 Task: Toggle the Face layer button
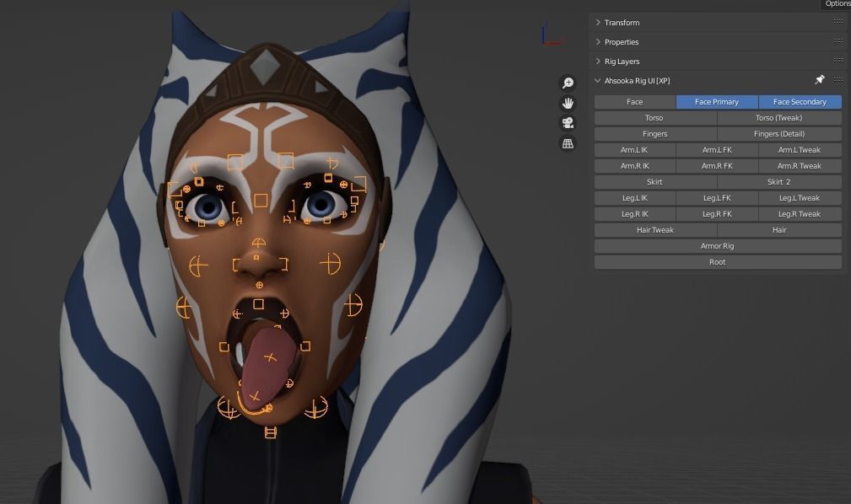635,101
